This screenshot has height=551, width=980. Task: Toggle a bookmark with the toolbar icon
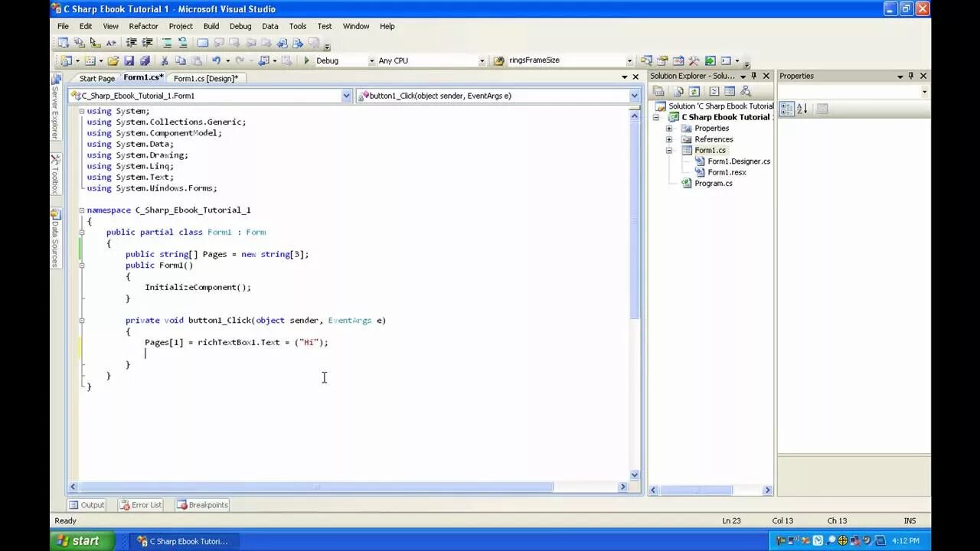(202, 43)
